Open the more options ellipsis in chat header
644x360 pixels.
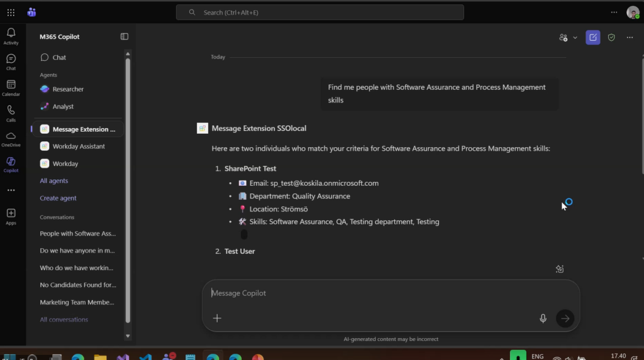pyautogui.click(x=630, y=38)
